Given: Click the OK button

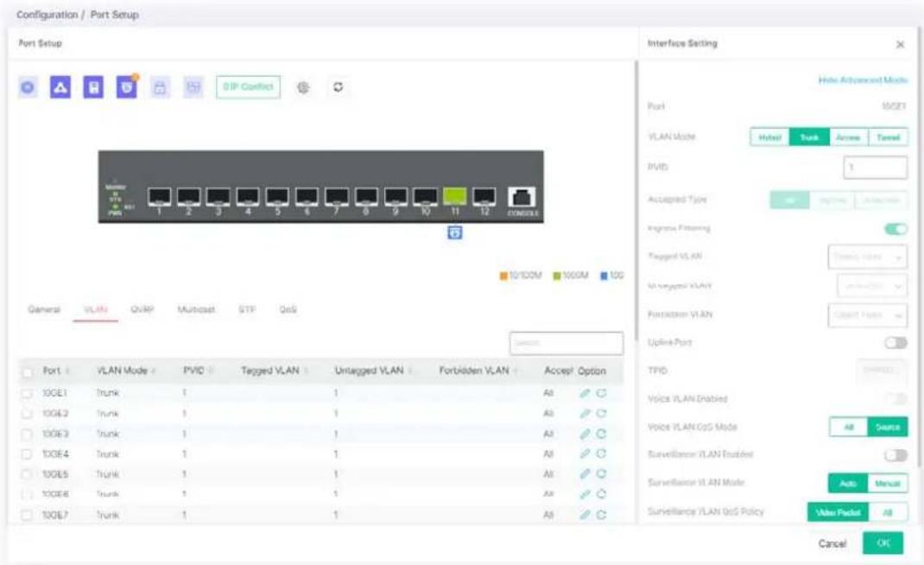Looking at the screenshot, I should [883, 543].
